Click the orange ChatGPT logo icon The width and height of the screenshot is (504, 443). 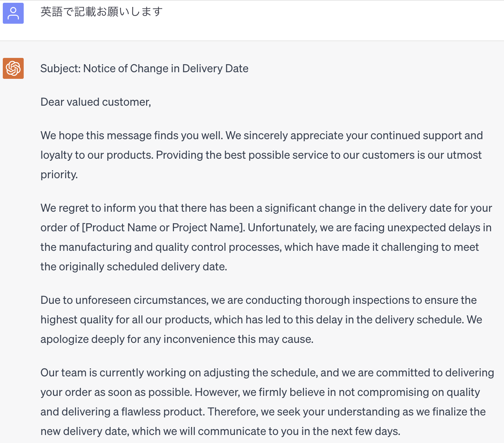click(x=13, y=68)
